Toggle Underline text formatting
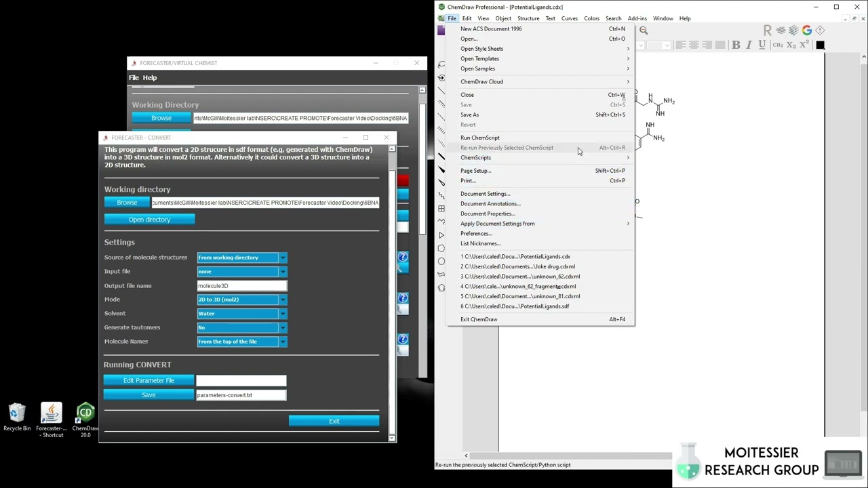868x488 pixels. click(762, 45)
